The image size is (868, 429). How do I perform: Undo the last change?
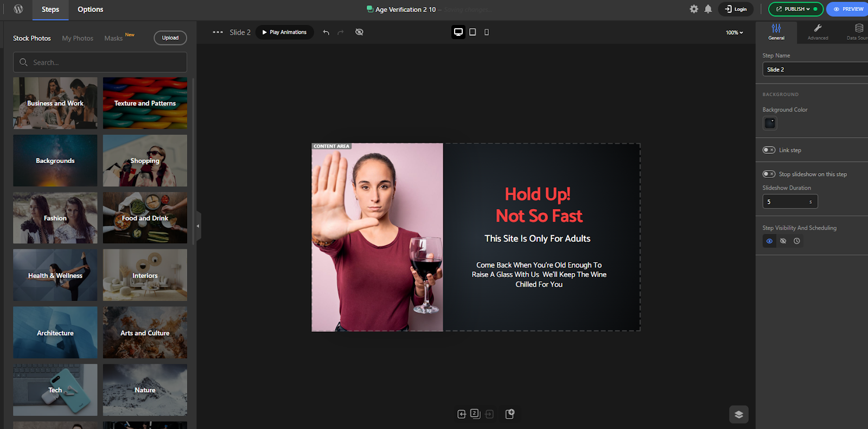coord(326,32)
